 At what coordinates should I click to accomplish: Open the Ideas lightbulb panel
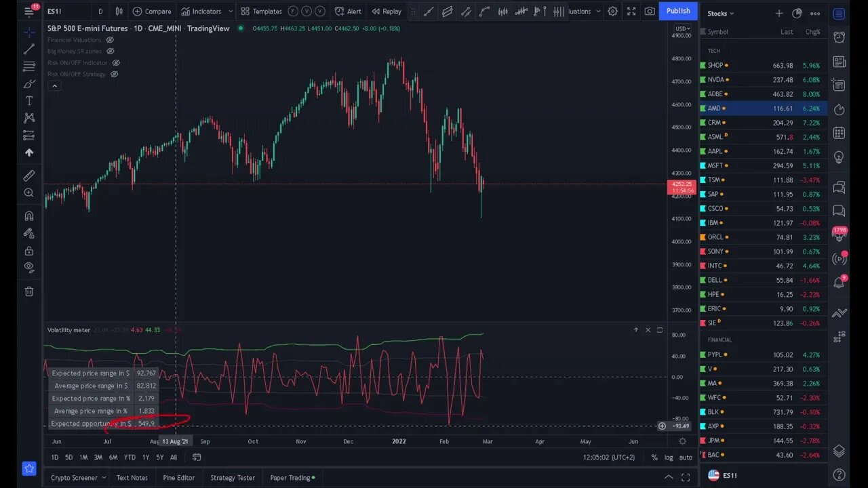click(x=840, y=158)
